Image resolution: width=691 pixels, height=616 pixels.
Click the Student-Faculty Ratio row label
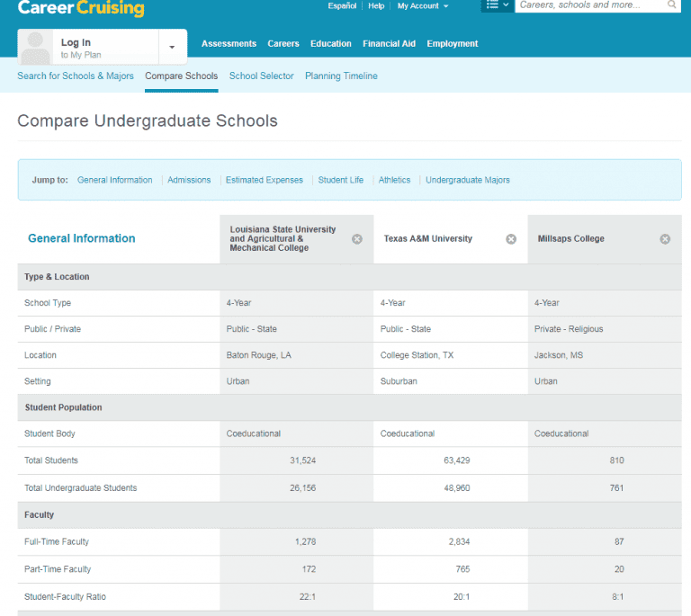(65, 597)
